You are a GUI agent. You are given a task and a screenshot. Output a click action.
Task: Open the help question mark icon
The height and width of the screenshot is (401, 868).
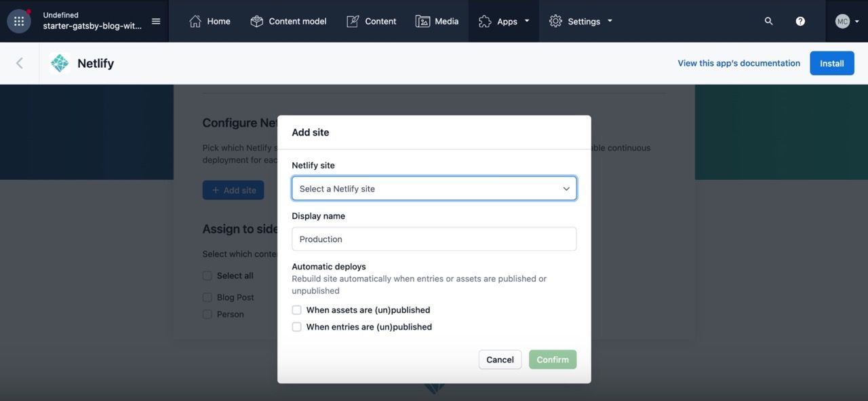coord(800,21)
